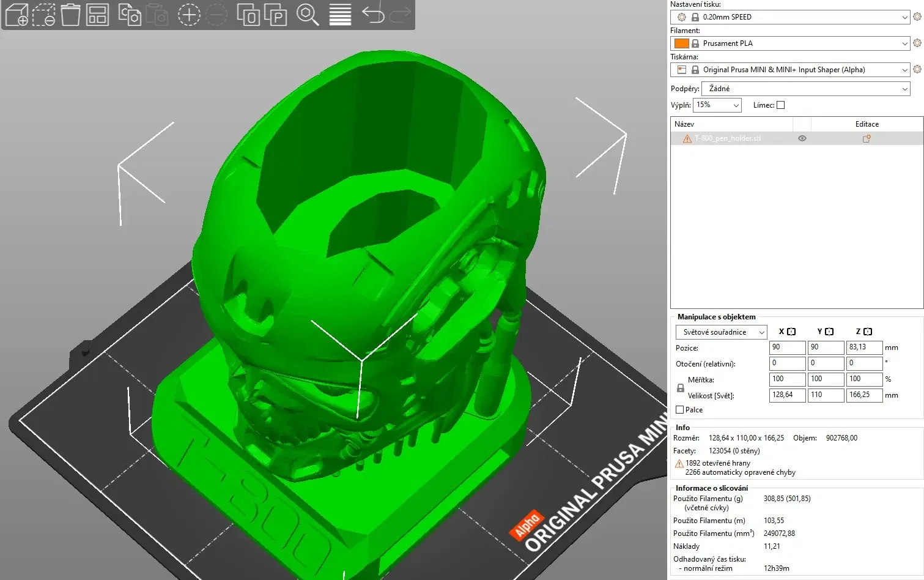The width and height of the screenshot is (924, 580).
Task: Select the T-800_pen_holder.stl object row
Action: (797, 139)
